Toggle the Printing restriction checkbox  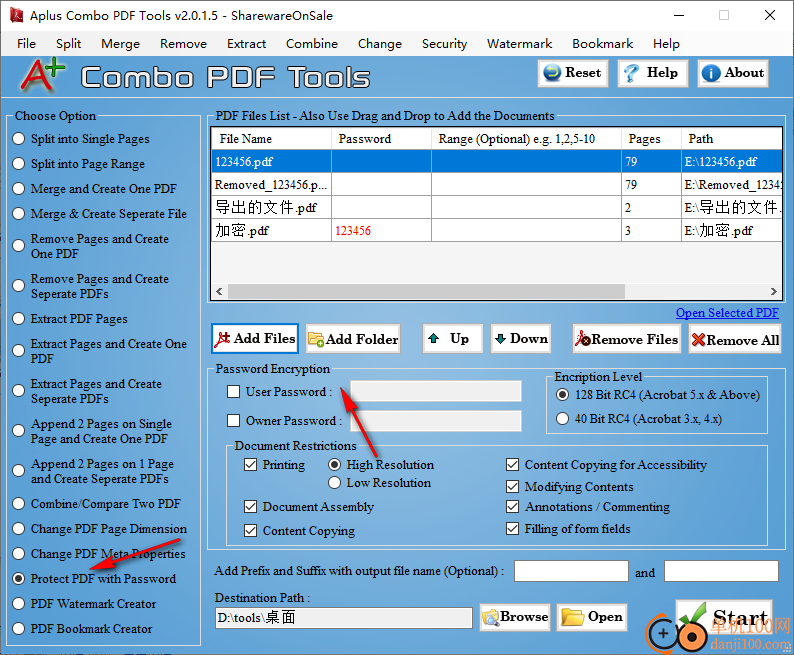tap(250, 465)
